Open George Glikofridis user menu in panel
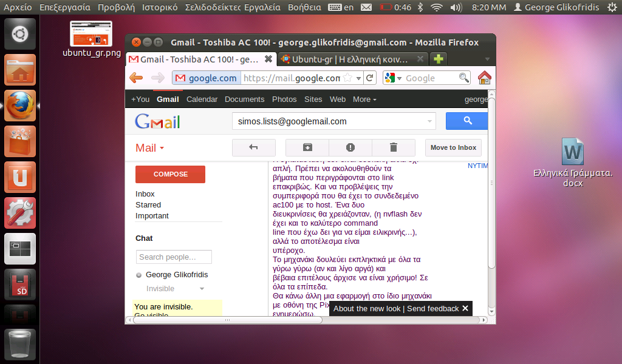Viewport: 622px width, 364px height. point(556,7)
